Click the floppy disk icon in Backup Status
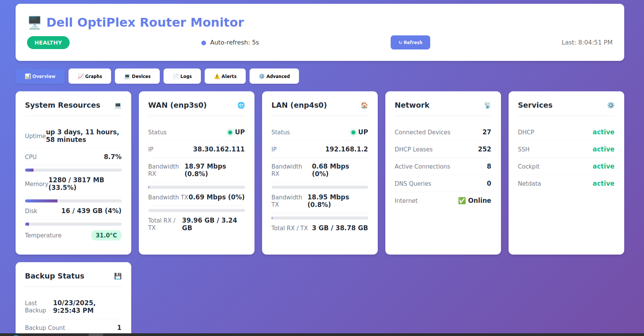The width and height of the screenshot is (644, 336). coord(118,276)
